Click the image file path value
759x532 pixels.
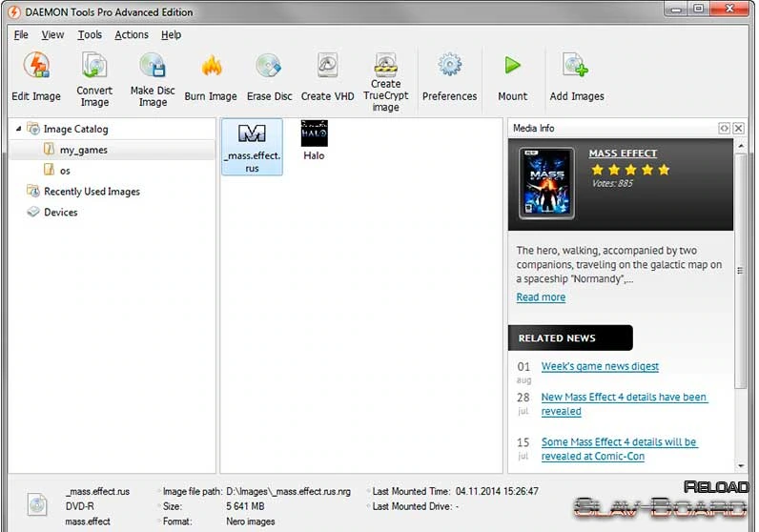289,491
